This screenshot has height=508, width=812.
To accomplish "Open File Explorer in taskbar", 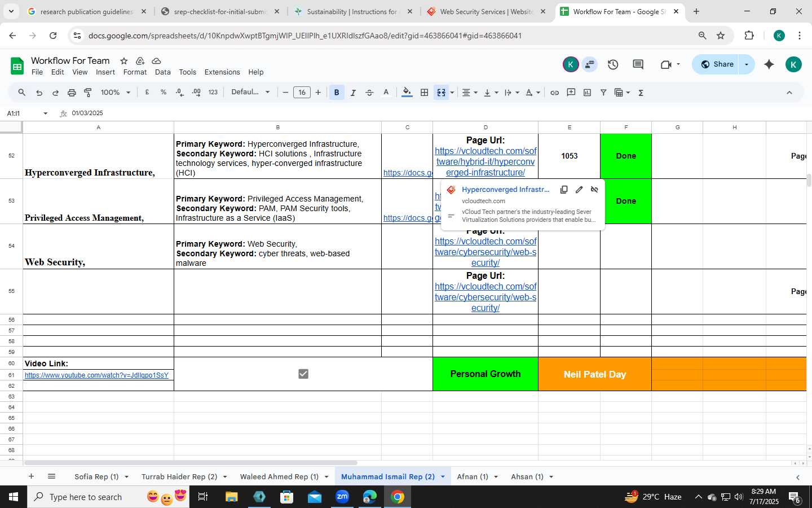I will pos(231,497).
